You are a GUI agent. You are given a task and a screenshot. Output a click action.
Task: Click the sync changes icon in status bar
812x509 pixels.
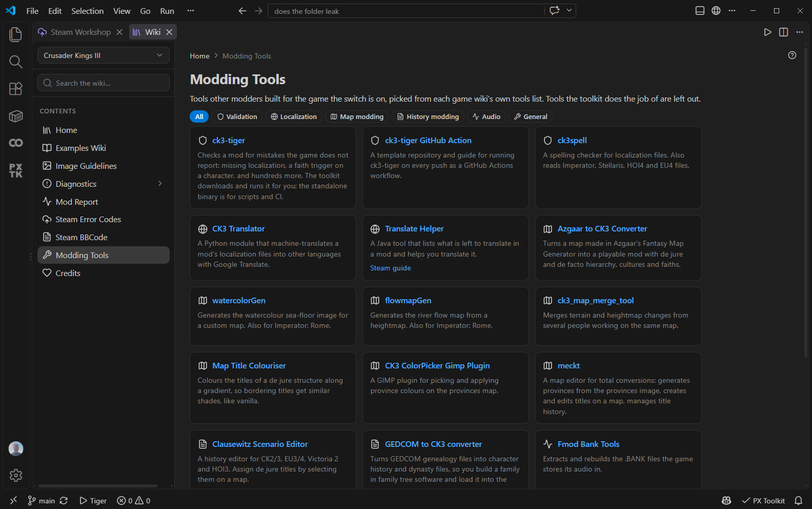(x=64, y=500)
